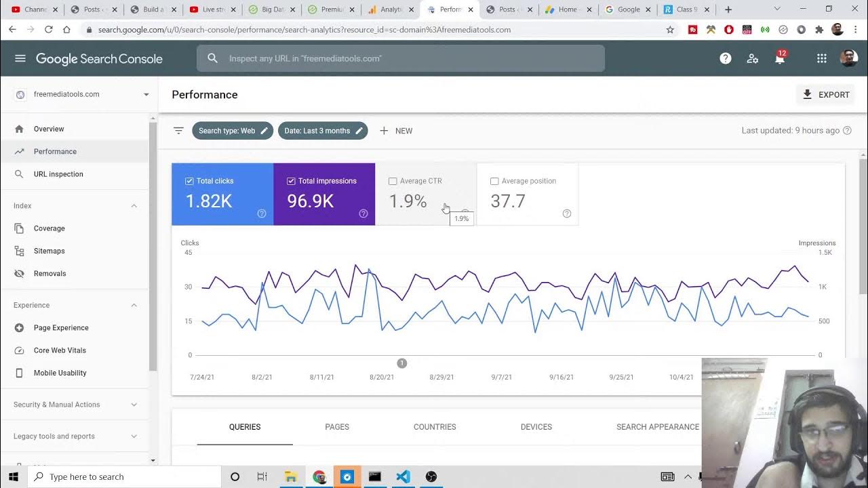The height and width of the screenshot is (488, 868).
Task: Open the freemediatools.com property dropdown
Action: point(146,94)
